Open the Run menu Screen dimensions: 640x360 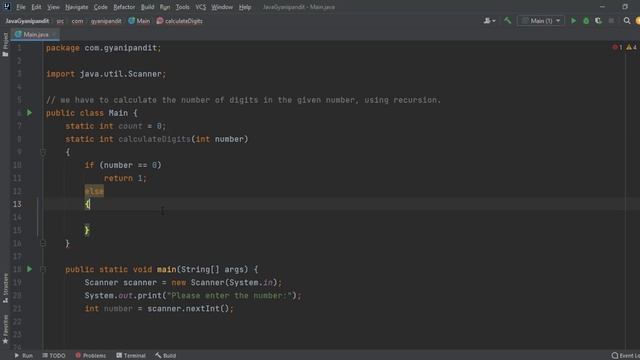(x=165, y=7)
